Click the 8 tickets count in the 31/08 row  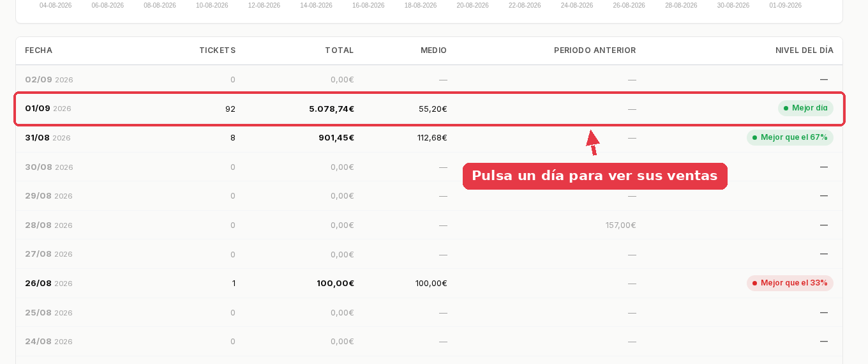[233, 138]
